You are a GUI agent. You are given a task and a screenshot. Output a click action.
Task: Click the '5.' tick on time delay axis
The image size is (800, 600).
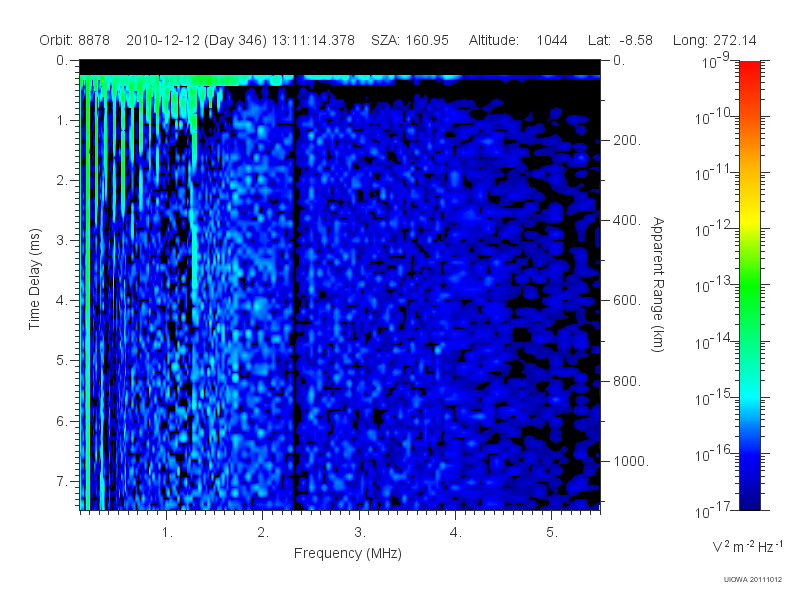[x=62, y=361]
